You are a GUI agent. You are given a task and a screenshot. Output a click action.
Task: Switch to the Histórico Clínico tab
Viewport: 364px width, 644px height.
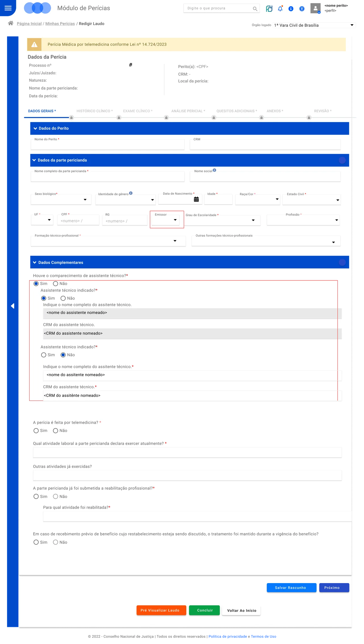95,111
